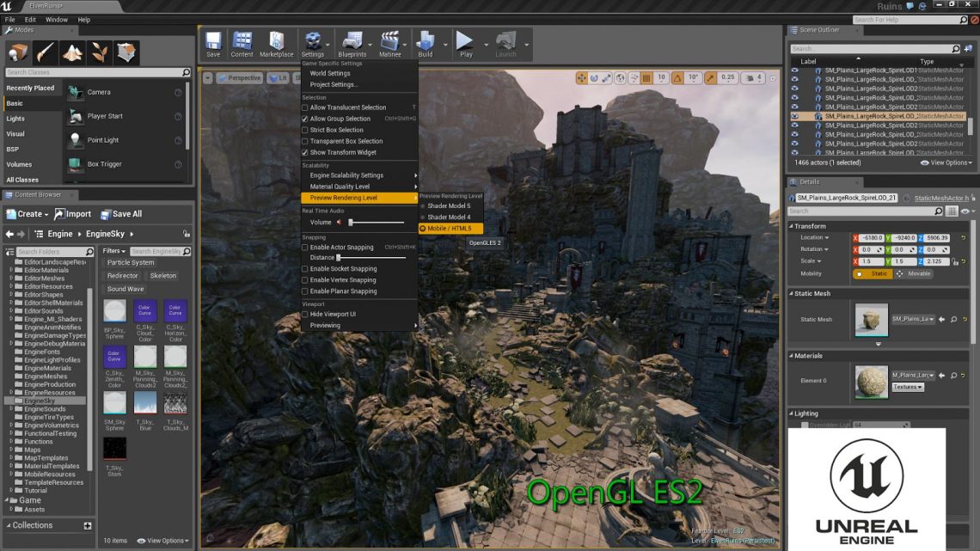This screenshot has height=551, width=980.
Task: Open the Content toolbar icon
Action: [x=242, y=44]
